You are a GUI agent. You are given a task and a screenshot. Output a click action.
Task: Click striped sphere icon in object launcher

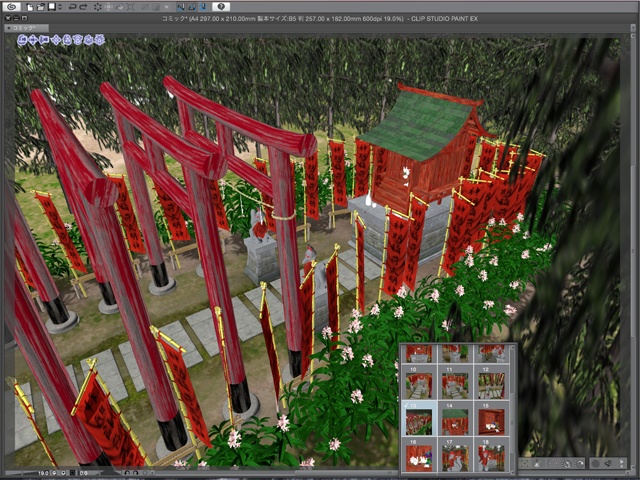[x=595, y=463]
